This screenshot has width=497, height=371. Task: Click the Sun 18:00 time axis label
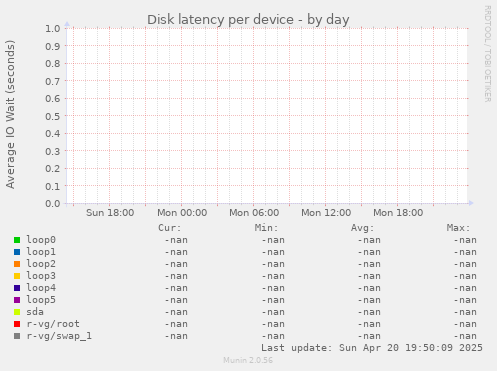(110, 213)
